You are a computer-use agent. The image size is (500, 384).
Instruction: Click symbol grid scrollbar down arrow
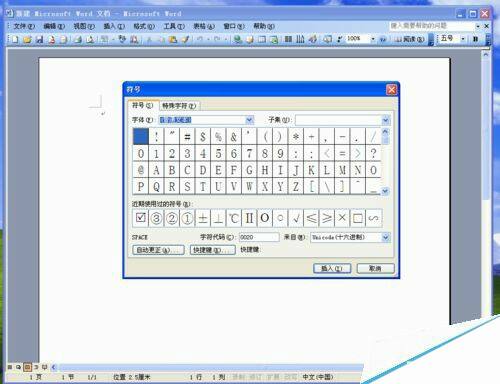click(385, 191)
